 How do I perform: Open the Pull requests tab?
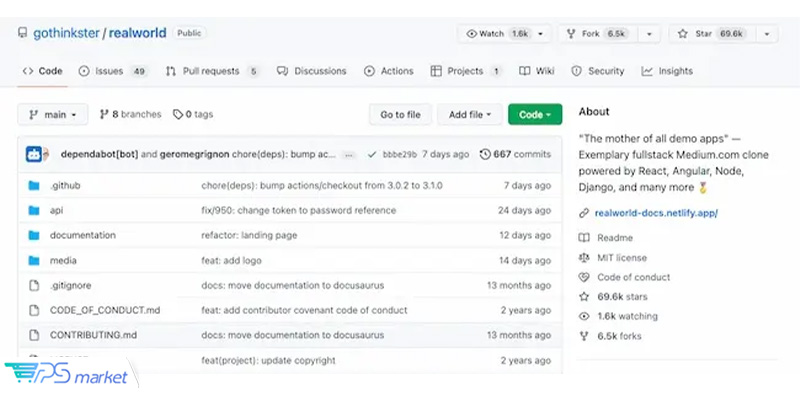pyautogui.click(x=212, y=71)
